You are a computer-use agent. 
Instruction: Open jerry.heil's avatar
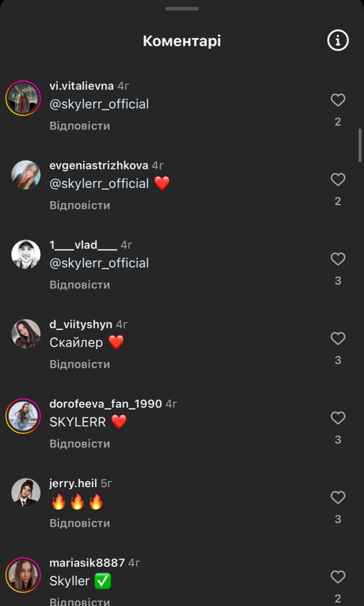26,493
